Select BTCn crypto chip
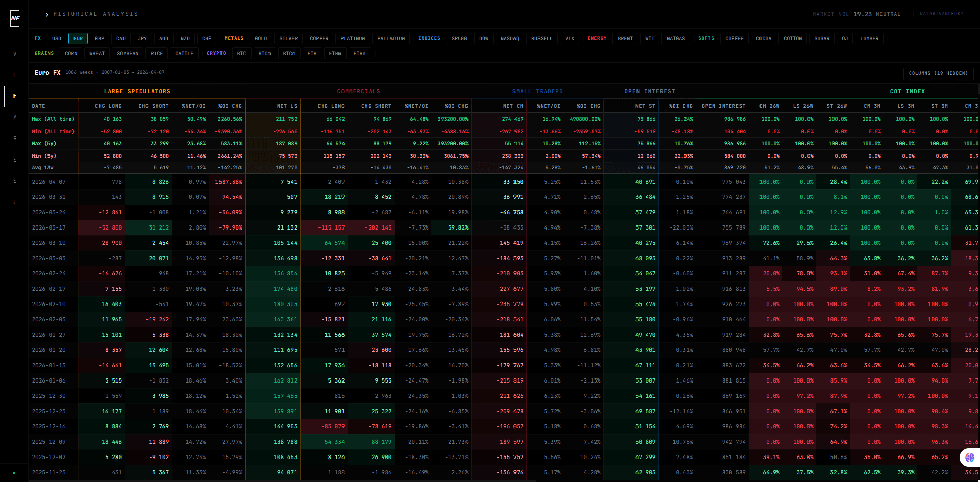The height and width of the screenshot is (482, 980). (289, 54)
